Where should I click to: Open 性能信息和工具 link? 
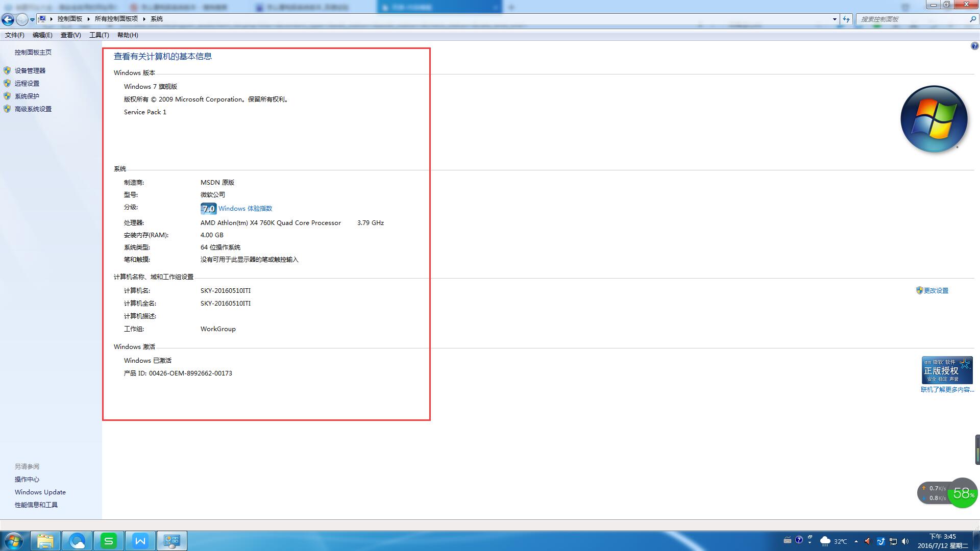point(36,505)
